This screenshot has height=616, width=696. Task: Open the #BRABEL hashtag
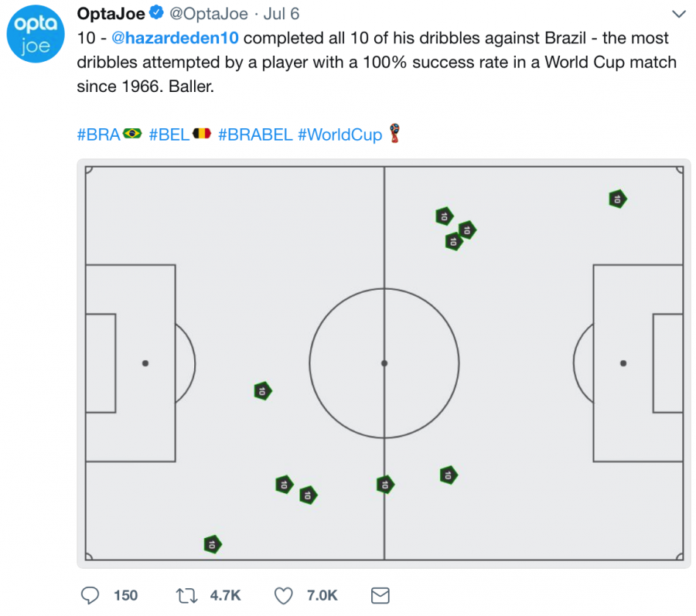click(x=255, y=134)
